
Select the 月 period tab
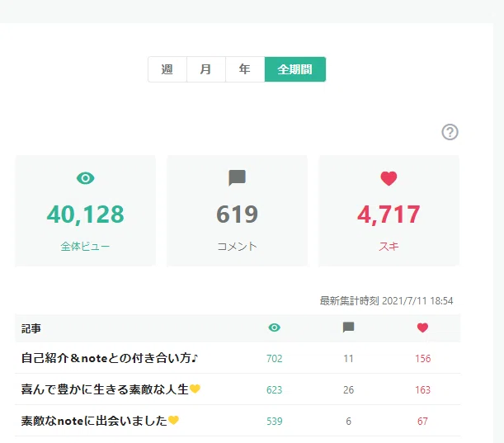click(206, 69)
